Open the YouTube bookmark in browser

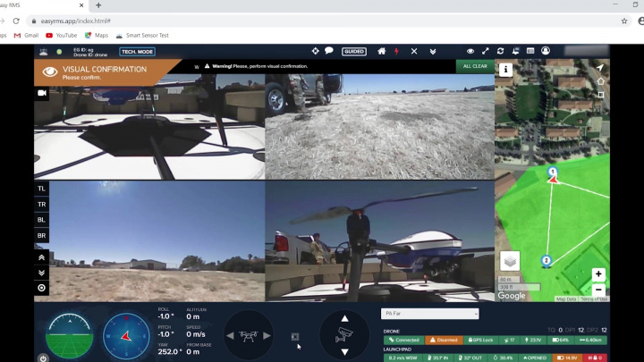point(61,35)
